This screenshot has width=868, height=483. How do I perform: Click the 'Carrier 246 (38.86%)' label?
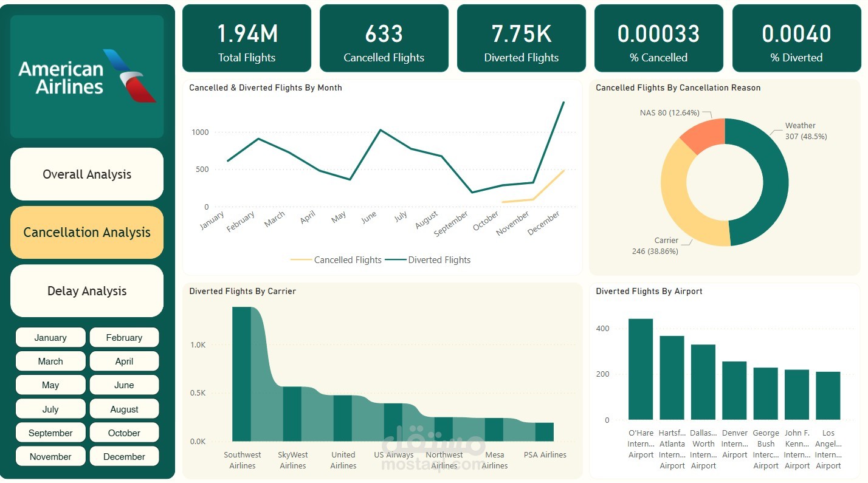coord(655,245)
